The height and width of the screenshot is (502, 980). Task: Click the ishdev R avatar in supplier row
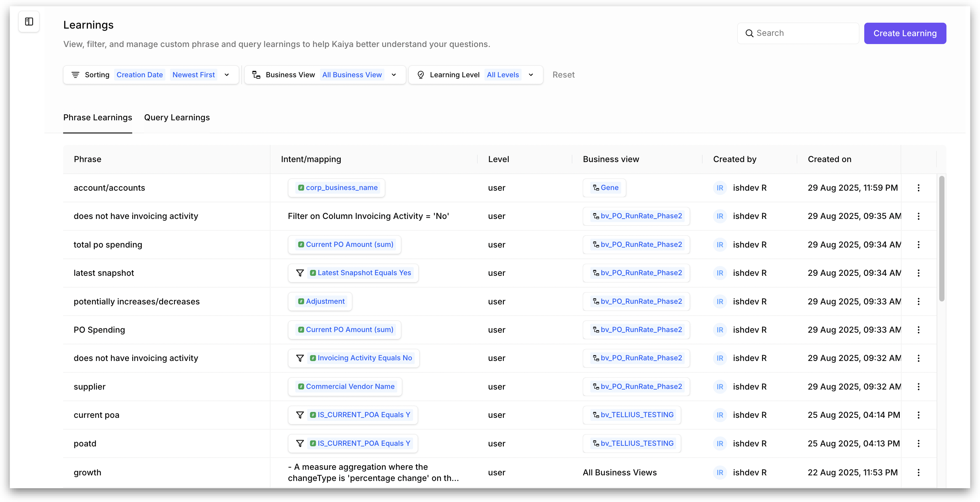pos(720,387)
